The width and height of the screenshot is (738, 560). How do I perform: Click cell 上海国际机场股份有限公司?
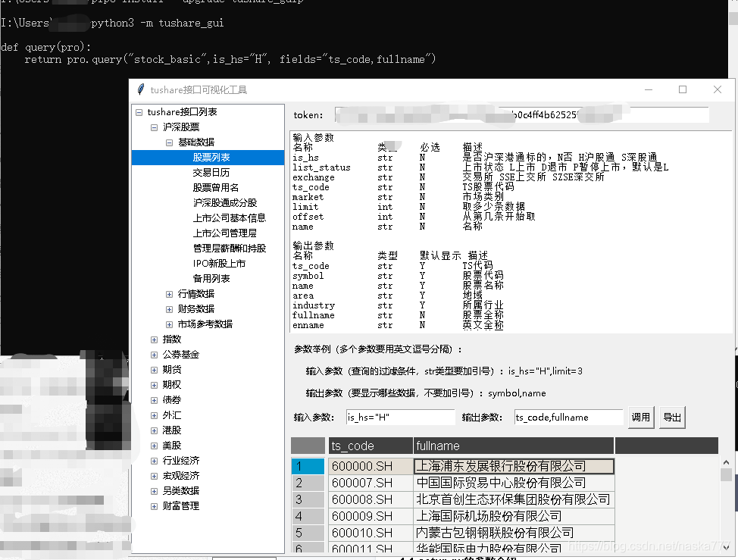(x=514, y=516)
